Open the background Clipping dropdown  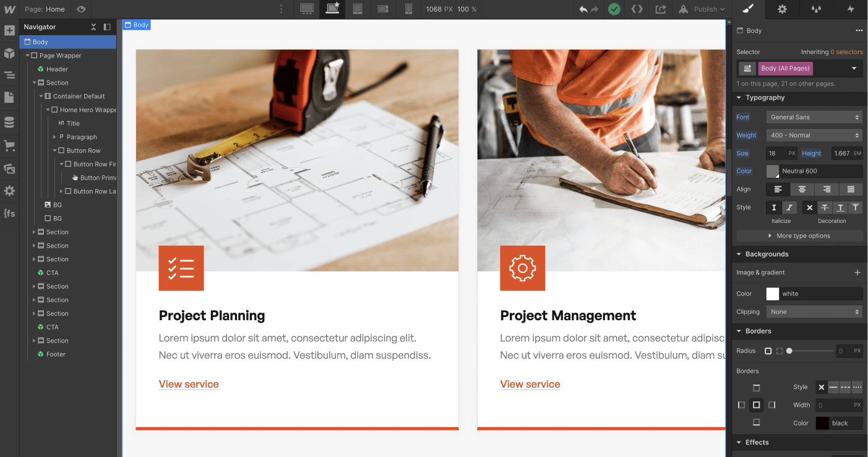click(x=814, y=311)
